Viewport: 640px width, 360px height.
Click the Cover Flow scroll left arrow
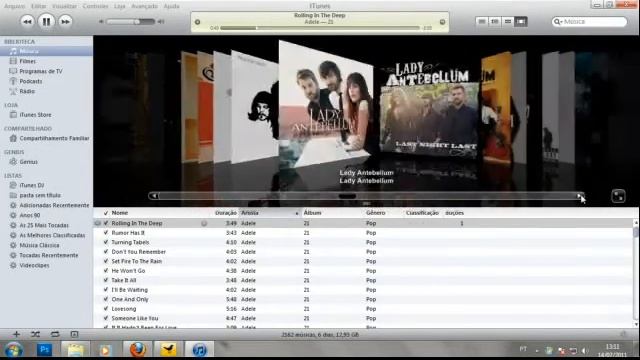pyautogui.click(x=154, y=196)
